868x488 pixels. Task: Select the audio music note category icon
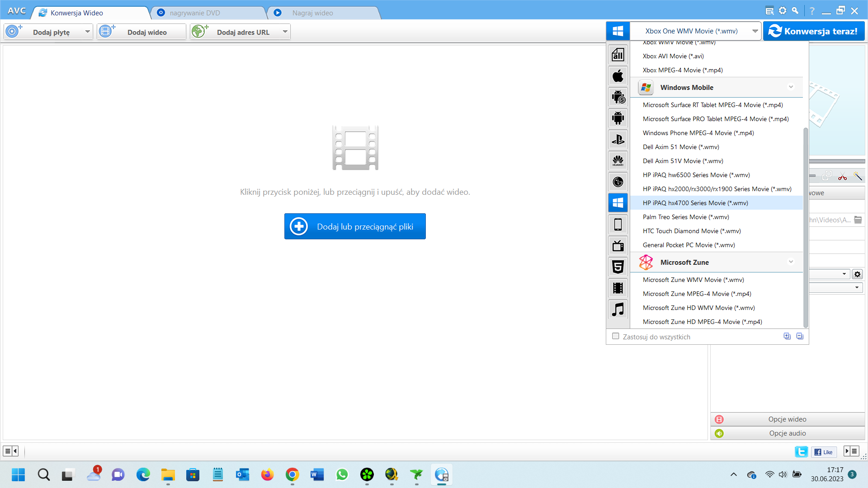618,309
